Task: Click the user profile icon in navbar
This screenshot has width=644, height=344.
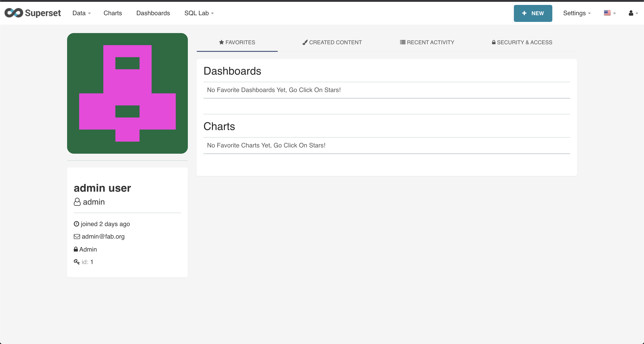Action: [631, 13]
